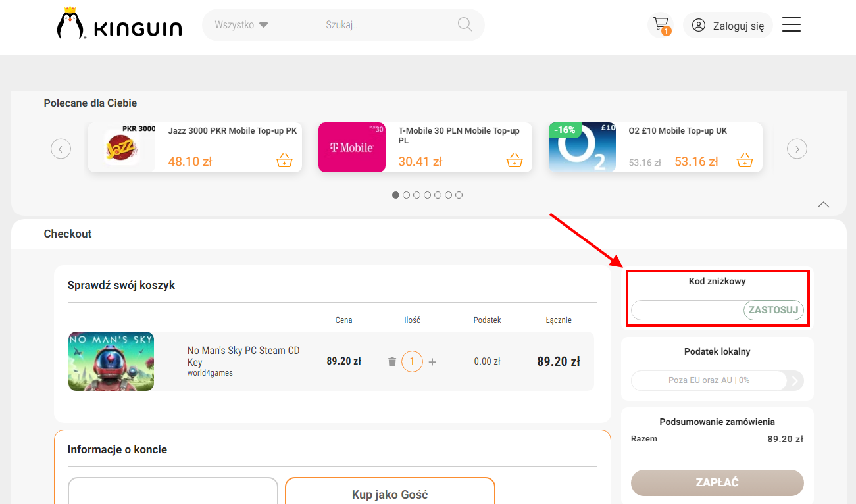Screen dimensions: 856x504
Task: Click the search magnifier icon
Action: (x=465, y=25)
